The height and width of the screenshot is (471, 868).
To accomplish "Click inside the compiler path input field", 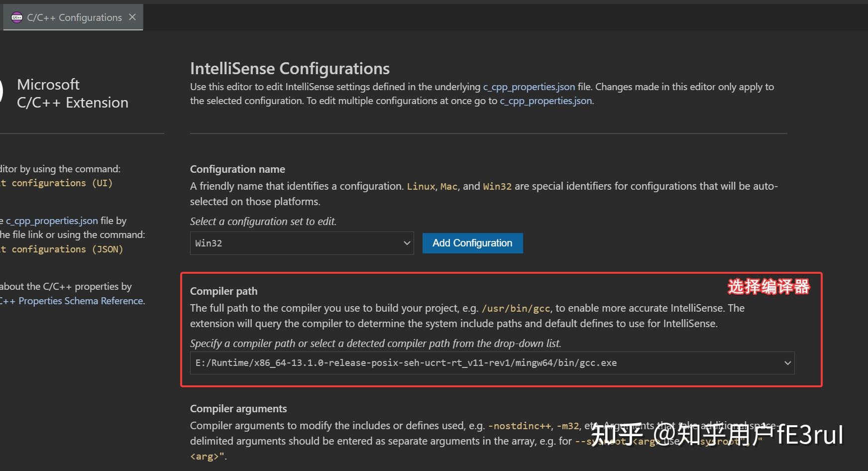I will coord(448,363).
